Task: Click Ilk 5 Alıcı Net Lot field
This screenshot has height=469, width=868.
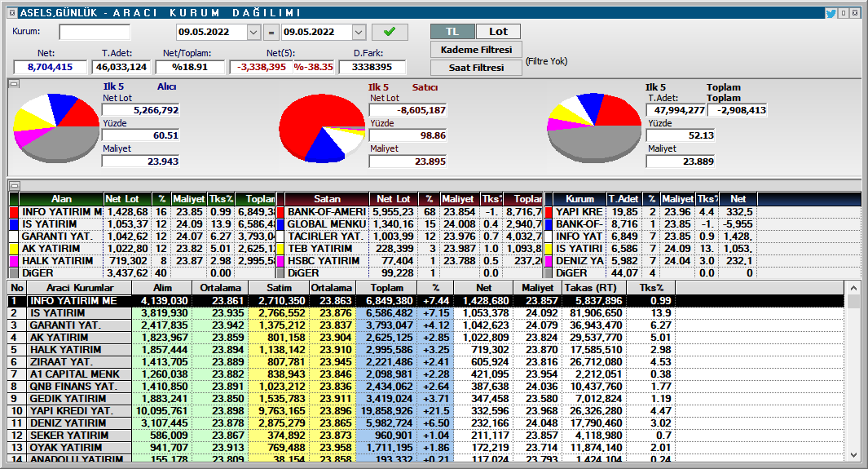Action: click(x=141, y=110)
